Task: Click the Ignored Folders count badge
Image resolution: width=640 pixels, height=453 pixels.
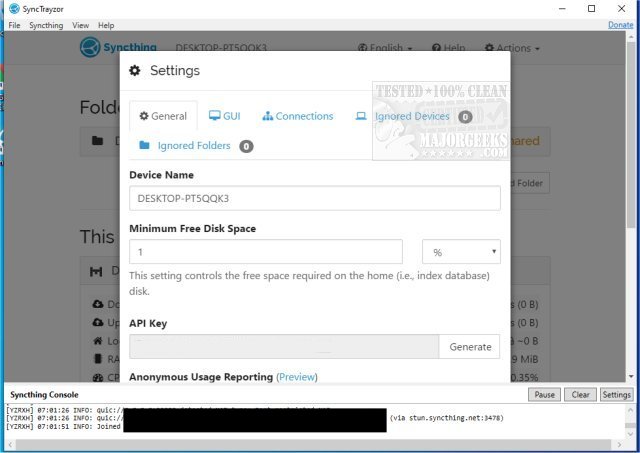Action: click(x=246, y=146)
